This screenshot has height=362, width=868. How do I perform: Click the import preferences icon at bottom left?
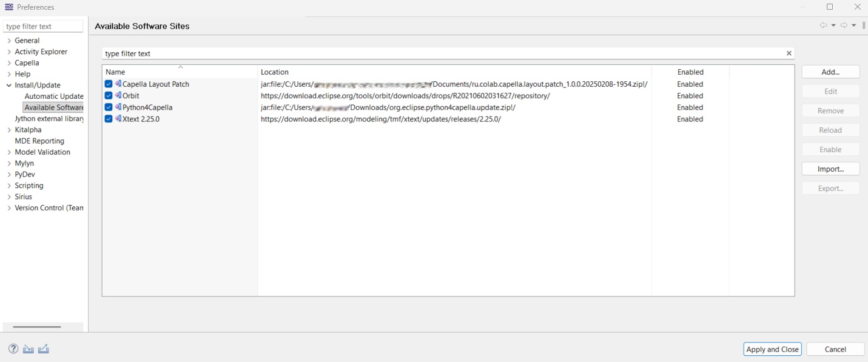point(29,349)
